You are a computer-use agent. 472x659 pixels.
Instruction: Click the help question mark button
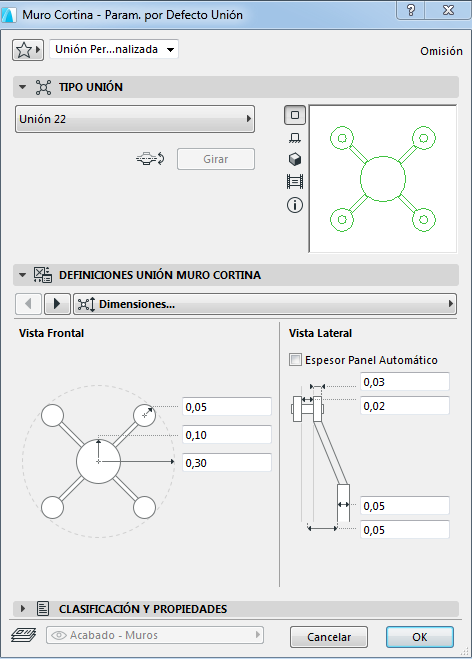[x=411, y=10]
